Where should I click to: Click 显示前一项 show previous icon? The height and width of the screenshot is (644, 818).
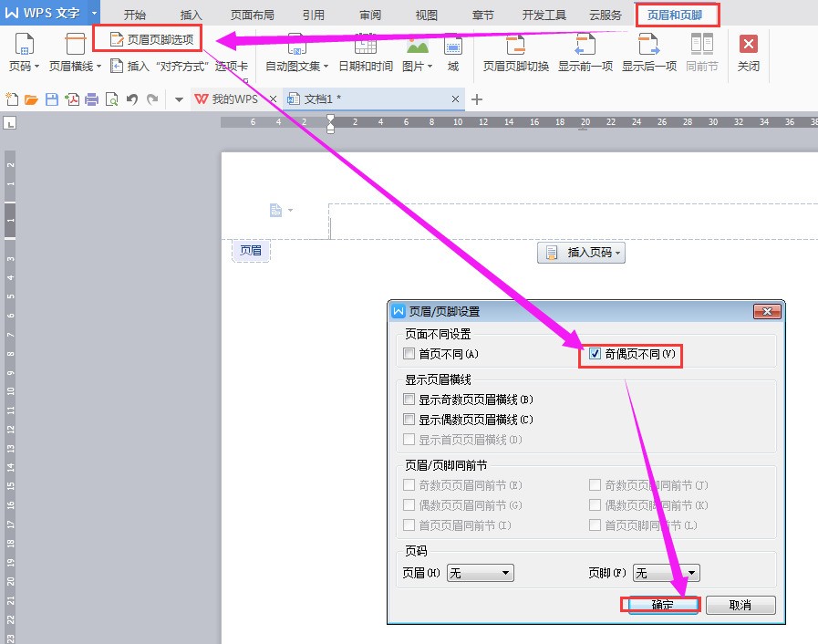(x=585, y=50)
